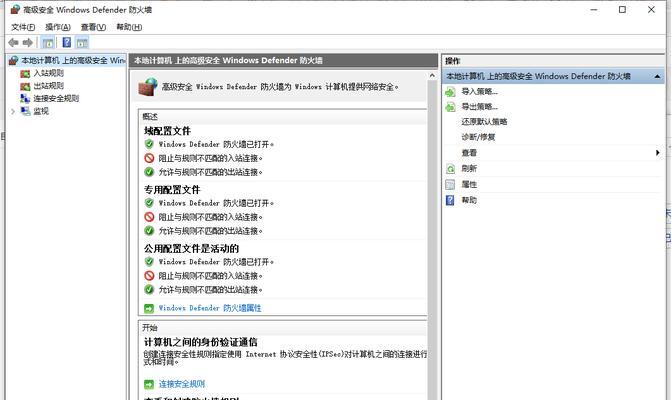Select 出站规则 in the tree
The height and width of the screenshot is (400, 671).
(x=49, y=86)
